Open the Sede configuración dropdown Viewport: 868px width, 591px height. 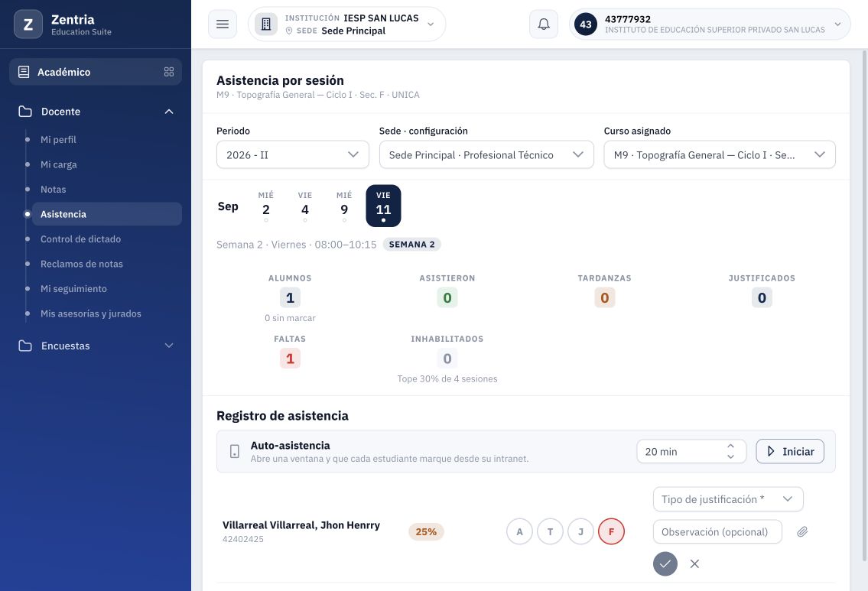(x=486, y=155)
